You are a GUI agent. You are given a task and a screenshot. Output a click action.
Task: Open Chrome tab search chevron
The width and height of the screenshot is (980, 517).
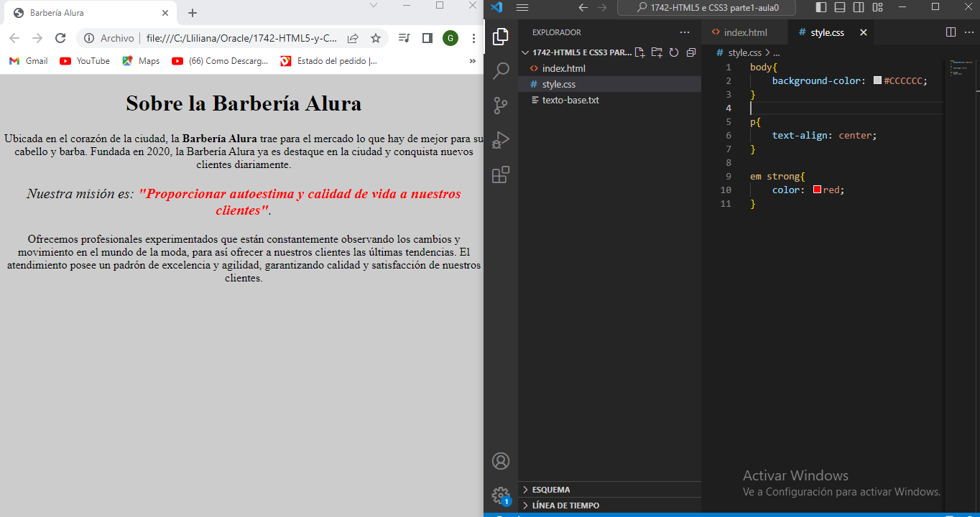(x=374, y=5)
